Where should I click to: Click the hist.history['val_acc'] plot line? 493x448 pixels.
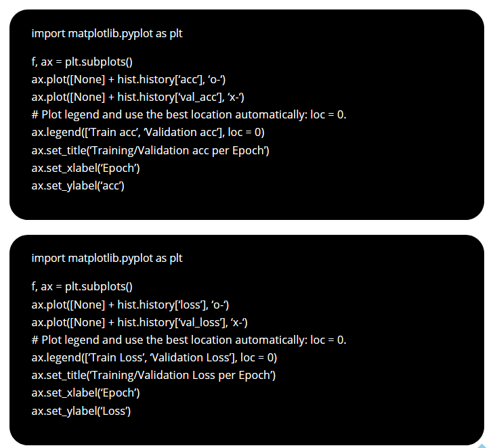[138, 97]
